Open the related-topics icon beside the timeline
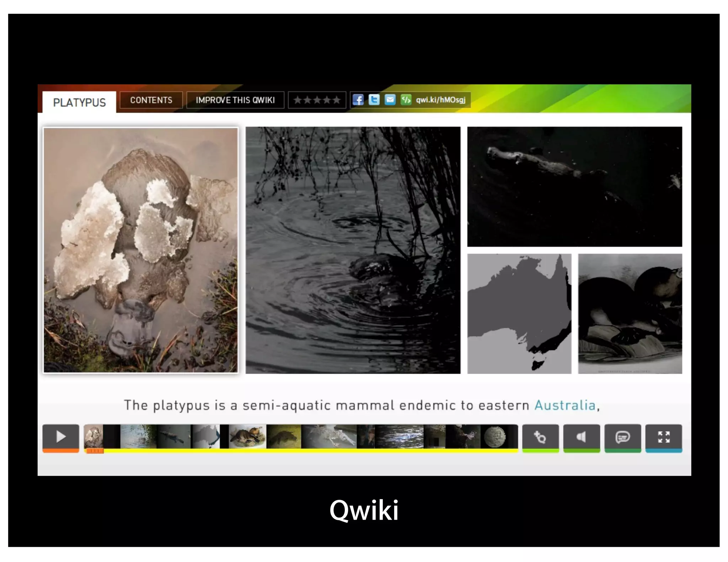The height and width of the screenshot is (562, 728). [x=540, y=438]
